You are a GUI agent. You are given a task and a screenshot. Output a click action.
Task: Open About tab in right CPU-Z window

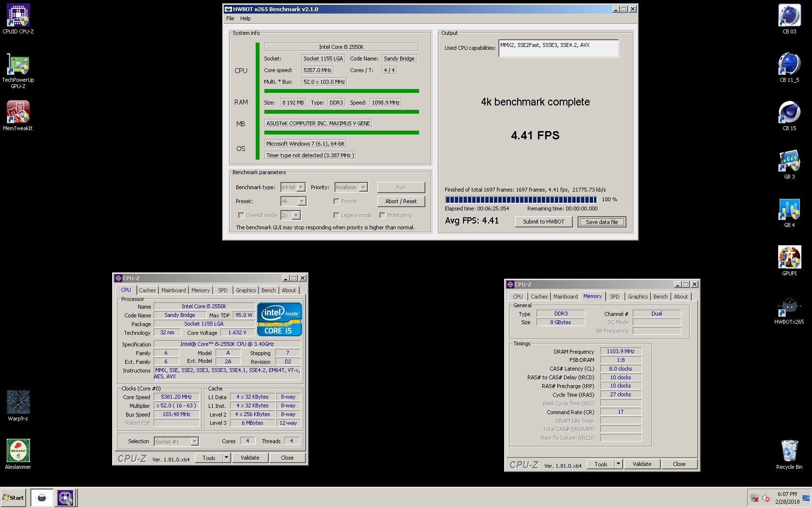681,297
